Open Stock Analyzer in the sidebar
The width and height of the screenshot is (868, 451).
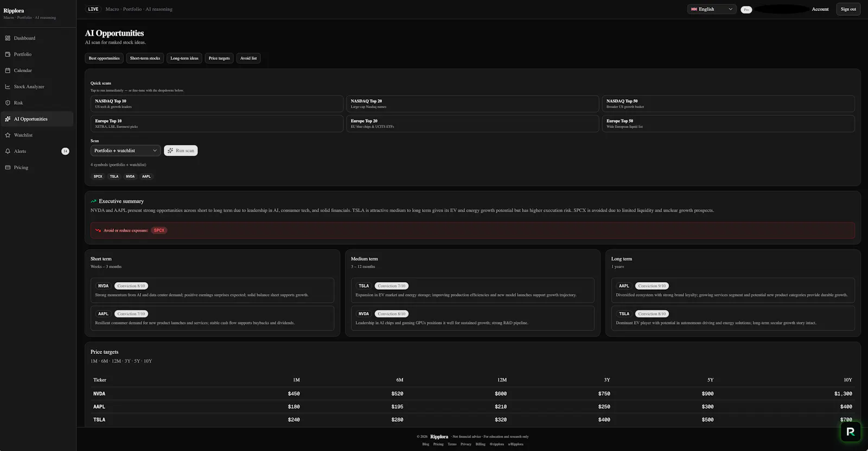click(x=37, y=87)
